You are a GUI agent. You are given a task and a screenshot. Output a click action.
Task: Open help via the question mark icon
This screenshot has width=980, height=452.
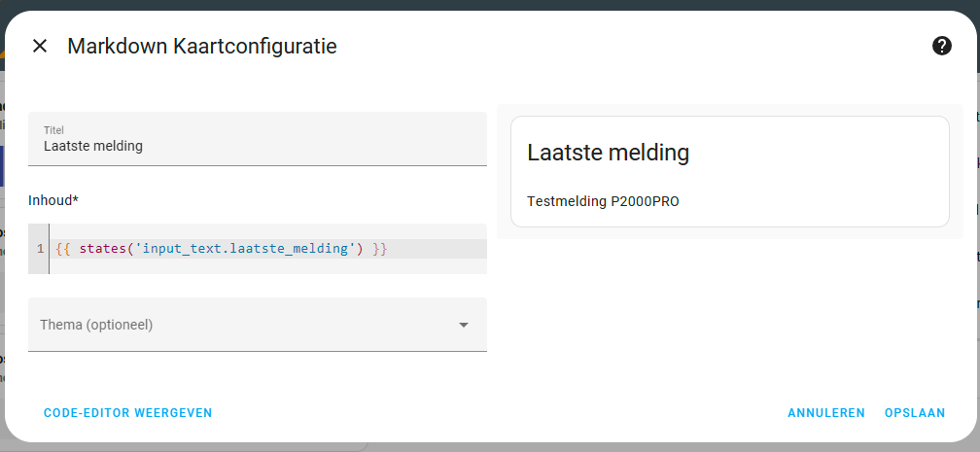(942, 46)
